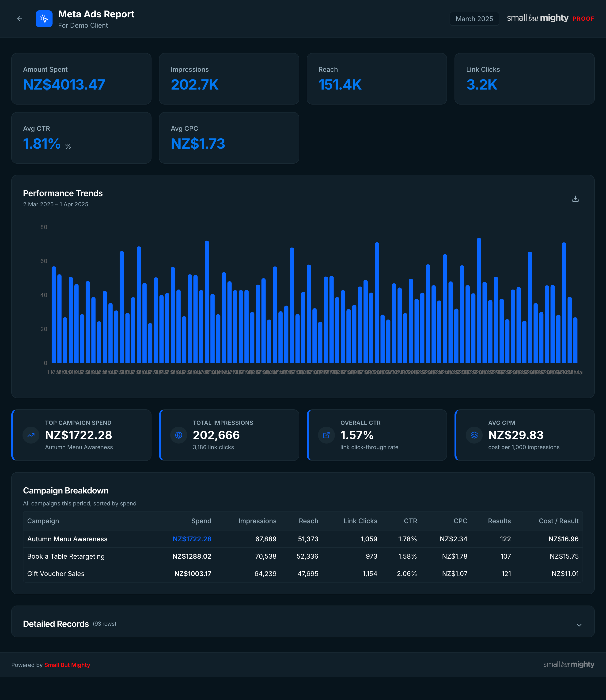Click the external link icon in Overall CTR card
The height and width of the screenshot is (700, 606).
[x=326, y=435]
